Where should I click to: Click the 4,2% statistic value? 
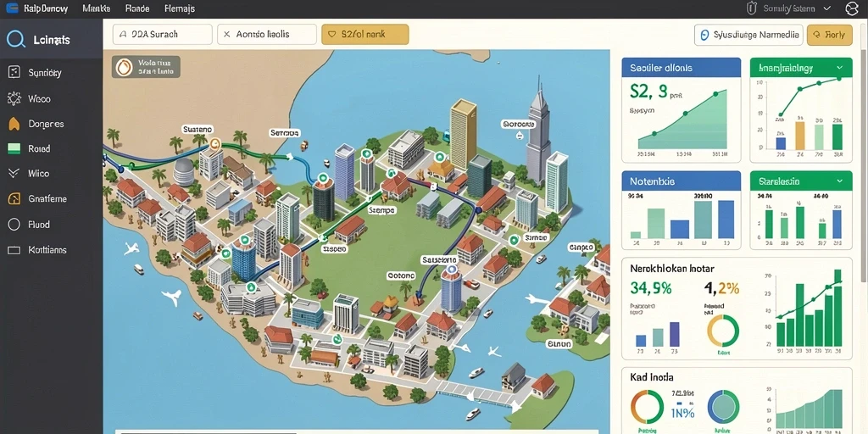click(x=721, y=288)
